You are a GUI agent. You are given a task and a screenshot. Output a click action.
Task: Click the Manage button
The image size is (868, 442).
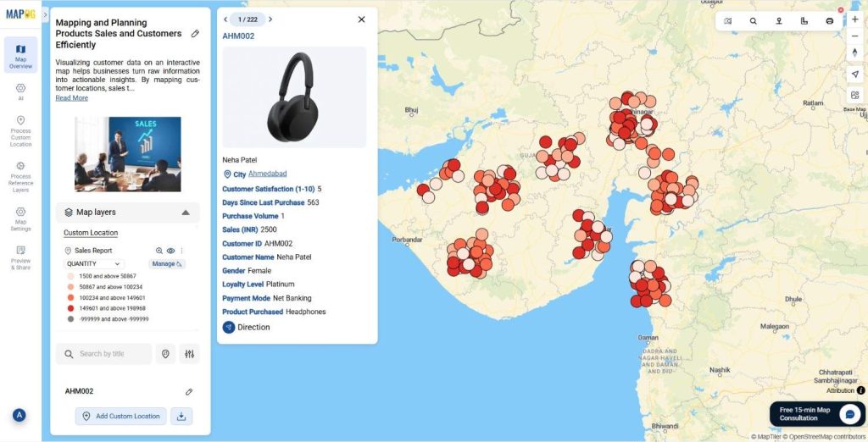(x=165, y=264)
